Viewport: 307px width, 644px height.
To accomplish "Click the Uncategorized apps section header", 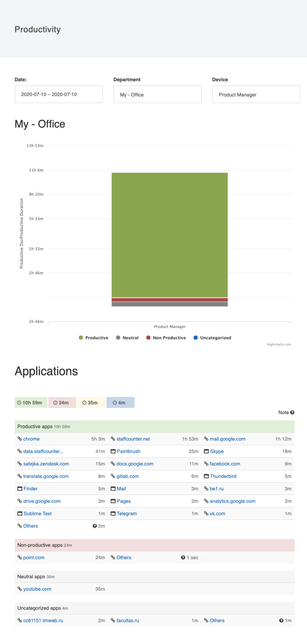I will (x=155, y=608).
